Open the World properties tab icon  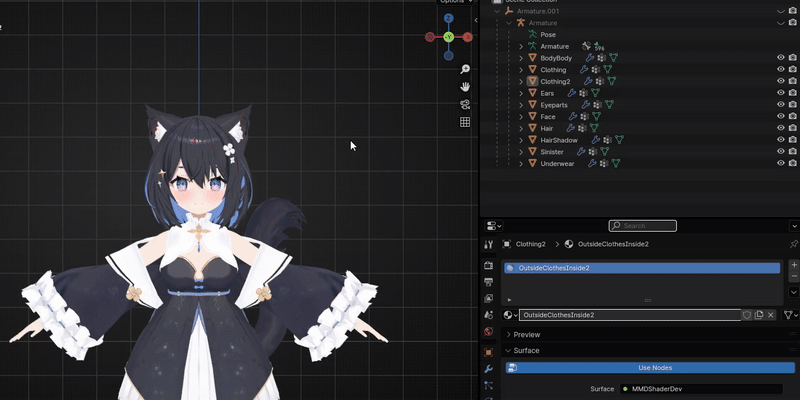pos(488,331)
